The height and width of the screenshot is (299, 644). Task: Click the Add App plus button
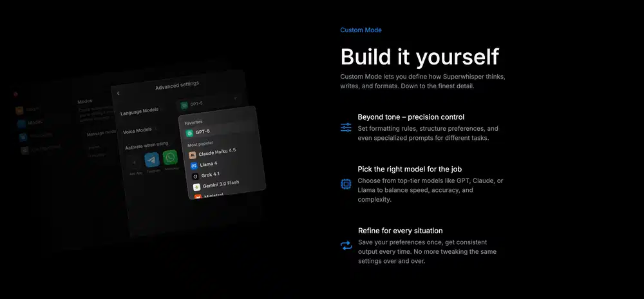[135, 162]
